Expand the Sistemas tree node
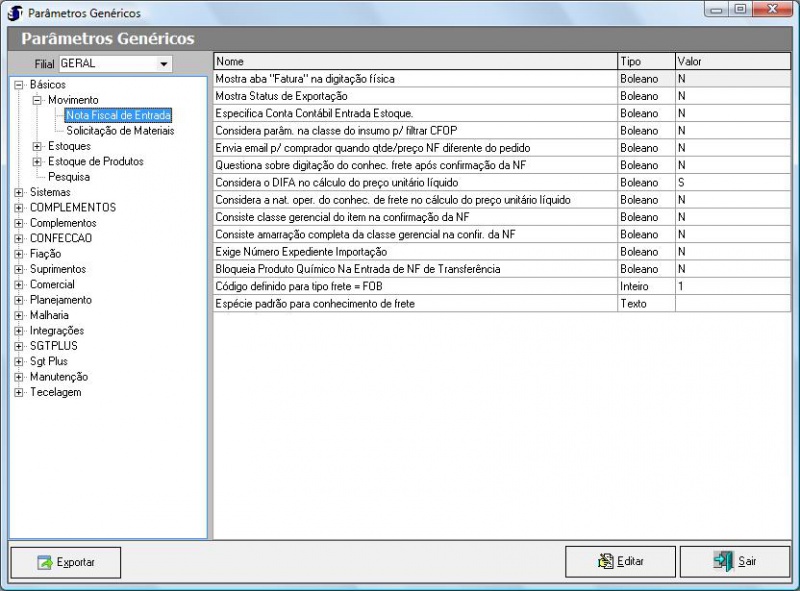800x591 pixels. tap(19, 192)
